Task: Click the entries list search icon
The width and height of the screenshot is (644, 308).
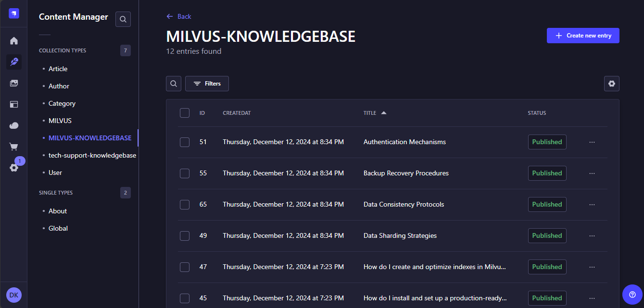Action: pos(174,84)
